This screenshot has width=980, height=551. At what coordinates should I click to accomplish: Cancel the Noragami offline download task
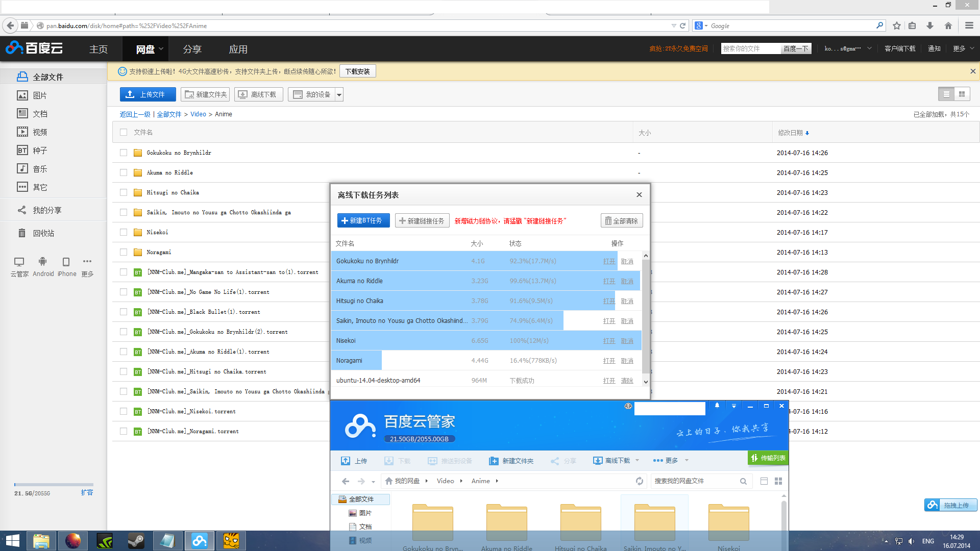627,361
